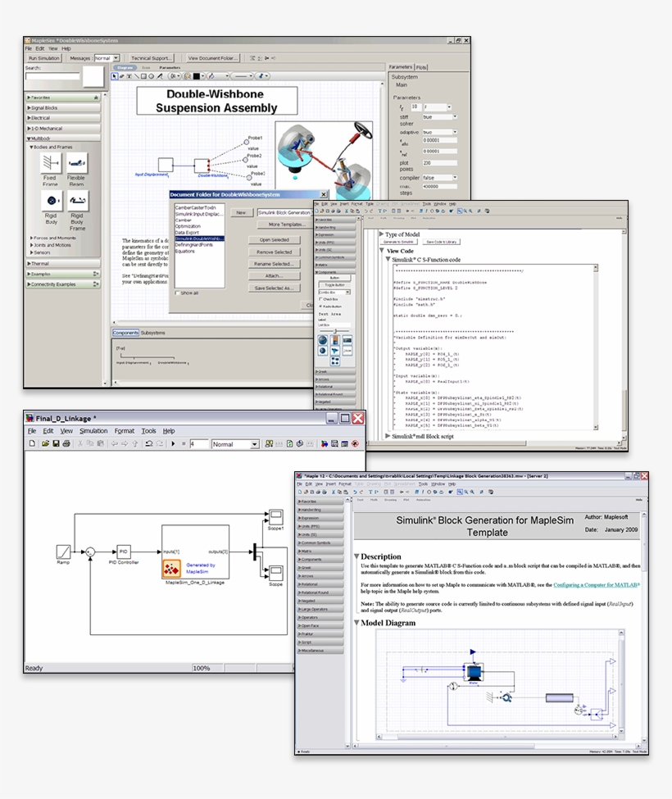Expand the Signal Blocks palette
The width and height of the screenshot is (672, 799).
(x=62, y=108)
